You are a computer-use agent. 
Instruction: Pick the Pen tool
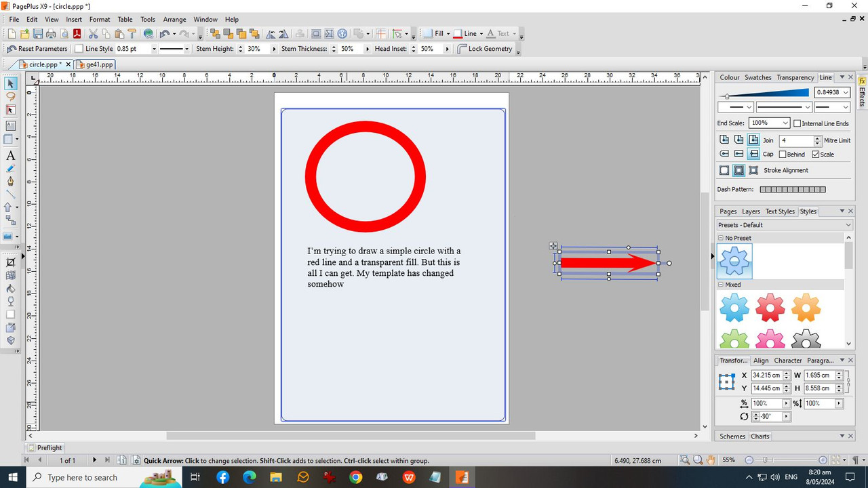(x=11, y=181)
